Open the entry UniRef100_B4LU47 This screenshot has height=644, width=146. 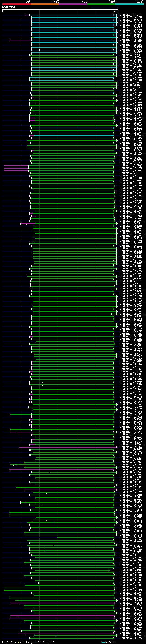point(131,394)
